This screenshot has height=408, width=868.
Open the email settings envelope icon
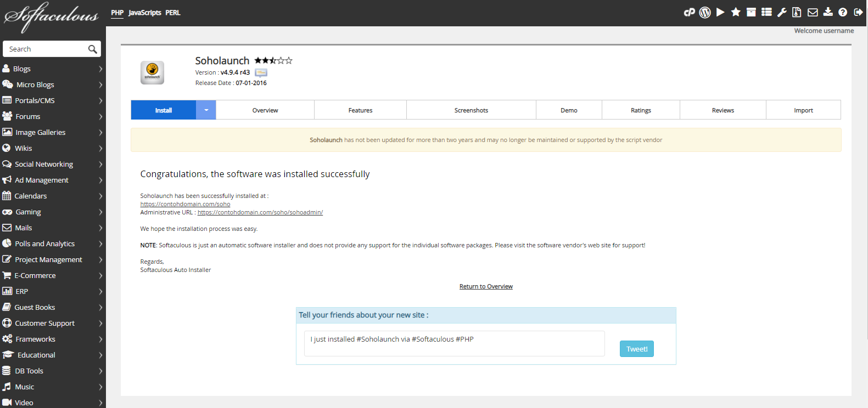click(x=813, y=12)
